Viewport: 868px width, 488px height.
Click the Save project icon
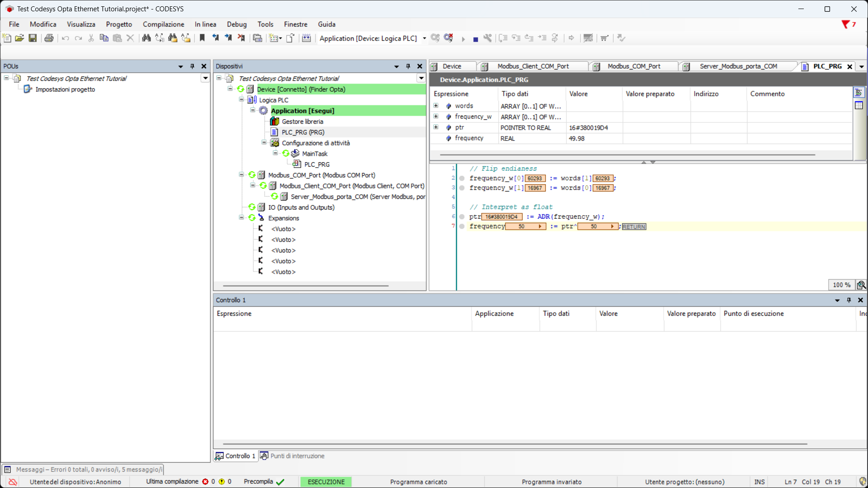point(33,38)
